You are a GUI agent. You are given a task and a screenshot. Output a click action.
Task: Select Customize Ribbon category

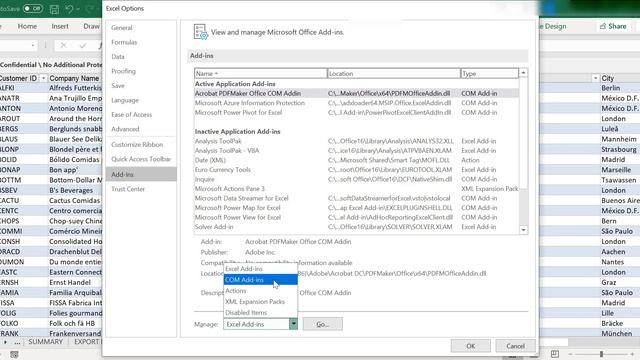click(x=141, y=144)
